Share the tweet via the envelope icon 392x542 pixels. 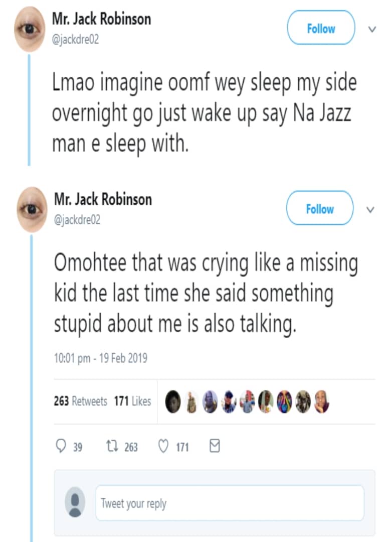pos(214,446)
